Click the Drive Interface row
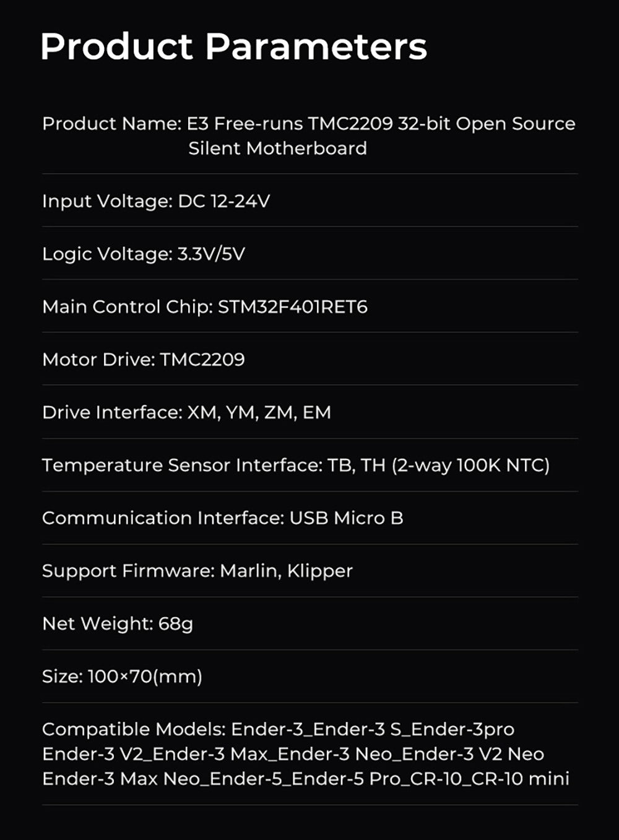Viewport: 619px width, 840px height. pos(186,412)
